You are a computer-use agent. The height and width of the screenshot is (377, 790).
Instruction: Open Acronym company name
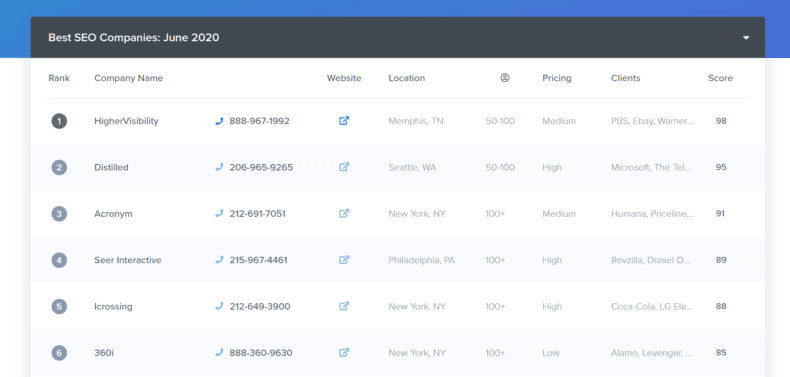tap(113, 214)
